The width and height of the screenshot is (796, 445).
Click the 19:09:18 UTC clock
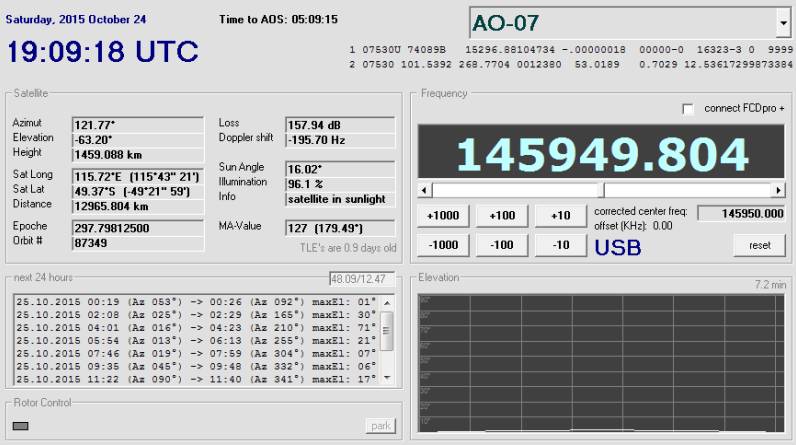pos(103,51)
